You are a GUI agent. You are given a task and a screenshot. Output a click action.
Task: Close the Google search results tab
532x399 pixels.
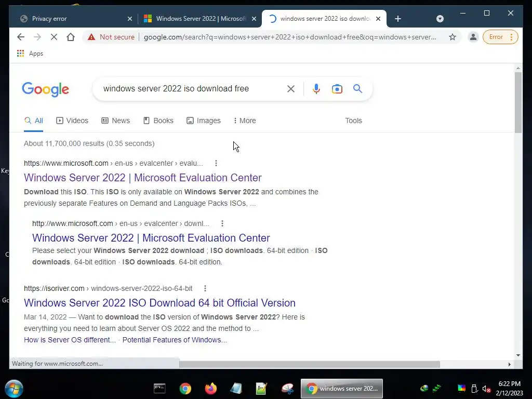click(x=378, y=19)
